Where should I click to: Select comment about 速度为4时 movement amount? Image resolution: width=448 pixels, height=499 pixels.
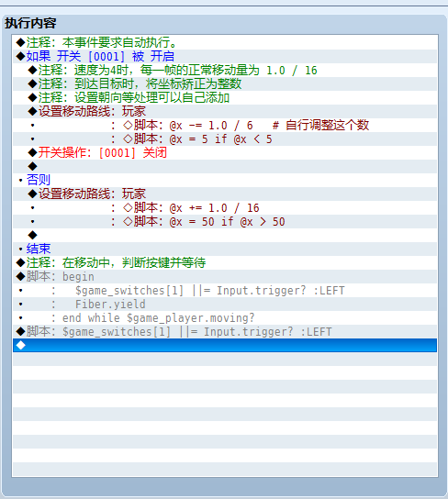click(x=225, y=70)
